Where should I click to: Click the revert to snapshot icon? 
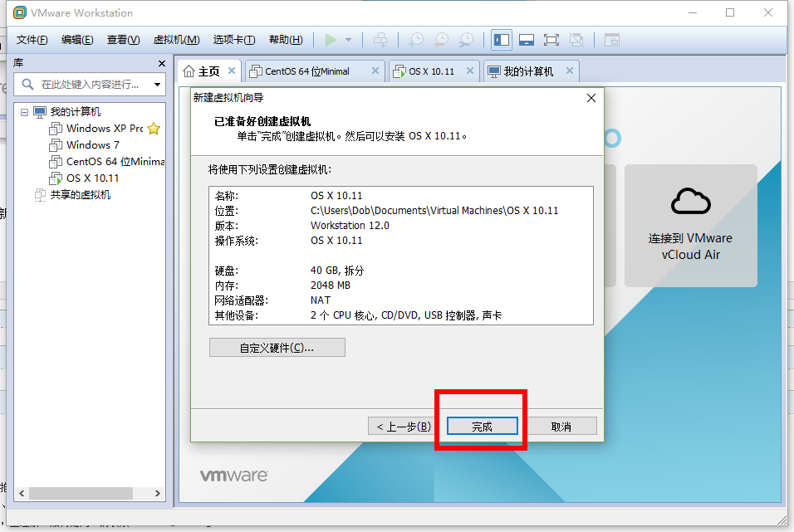point(442,40)
